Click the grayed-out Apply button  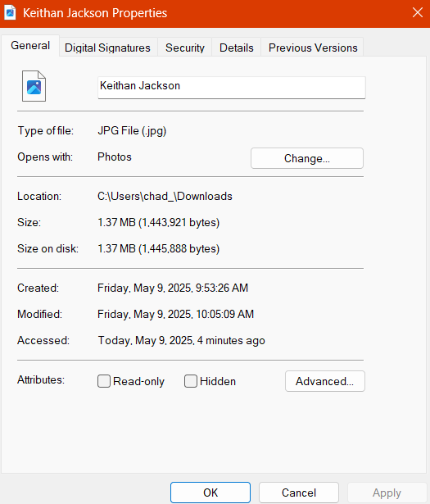pyautogui.click(x=387, y=493)
